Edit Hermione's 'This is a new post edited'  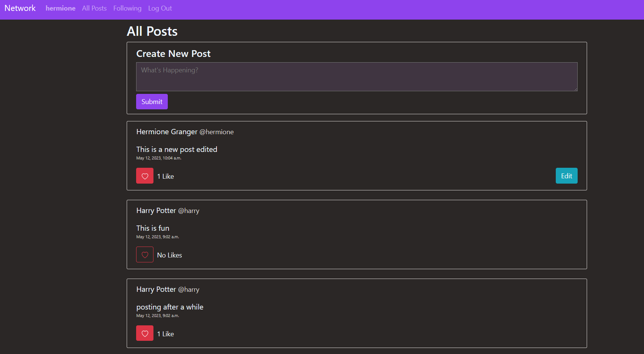(566, 176)
